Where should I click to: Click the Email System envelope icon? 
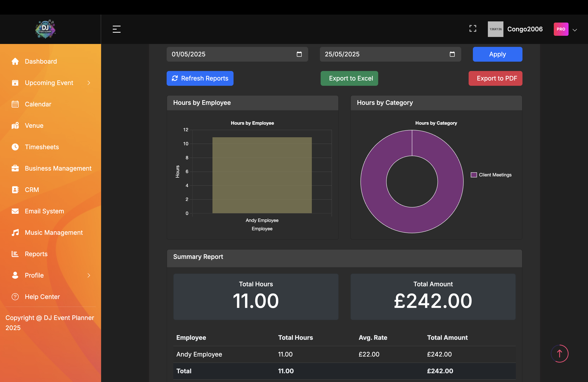[x=15, y=211]
